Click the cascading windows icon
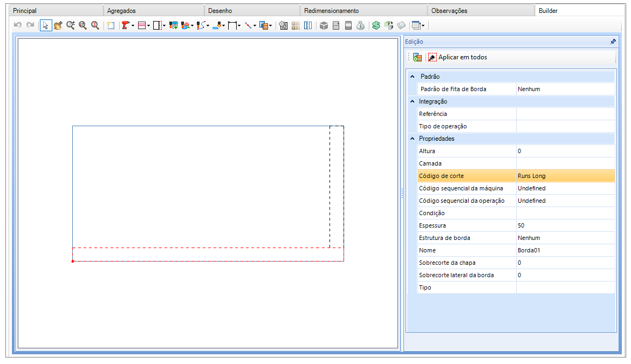 (x=416, y=25)
